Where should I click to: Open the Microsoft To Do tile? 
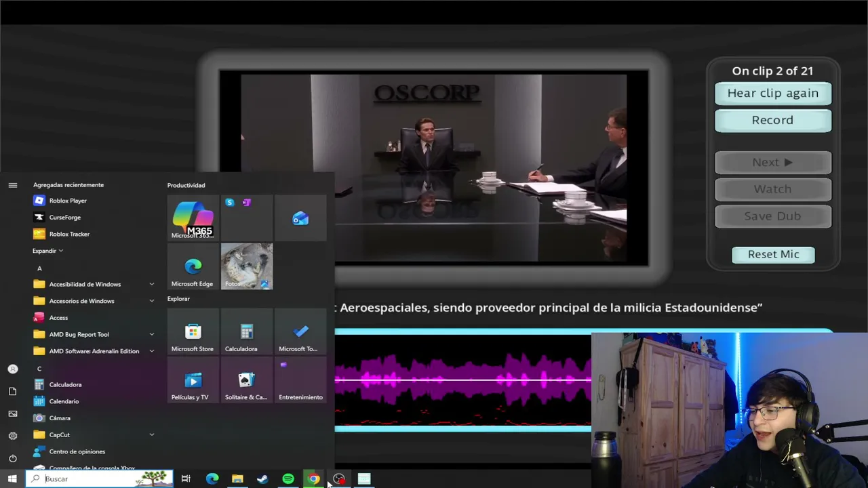pos(300,332)
